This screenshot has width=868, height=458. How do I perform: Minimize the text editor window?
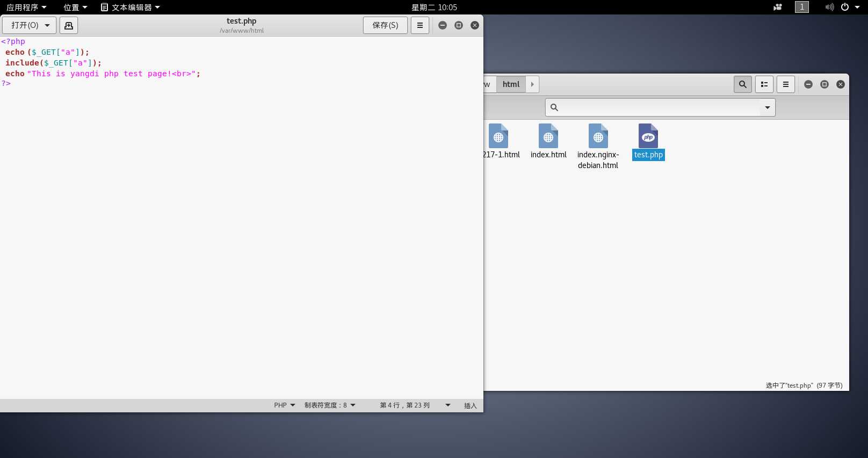pos(443,25)
